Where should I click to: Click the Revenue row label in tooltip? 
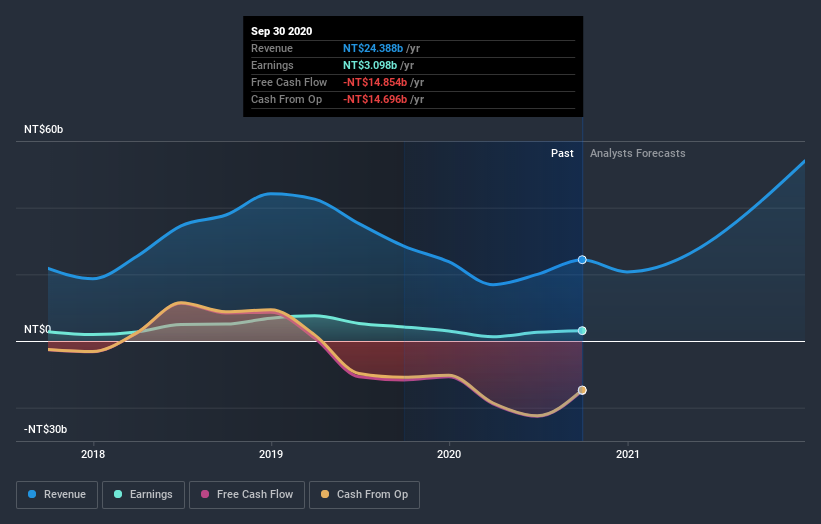click(272, 48)
